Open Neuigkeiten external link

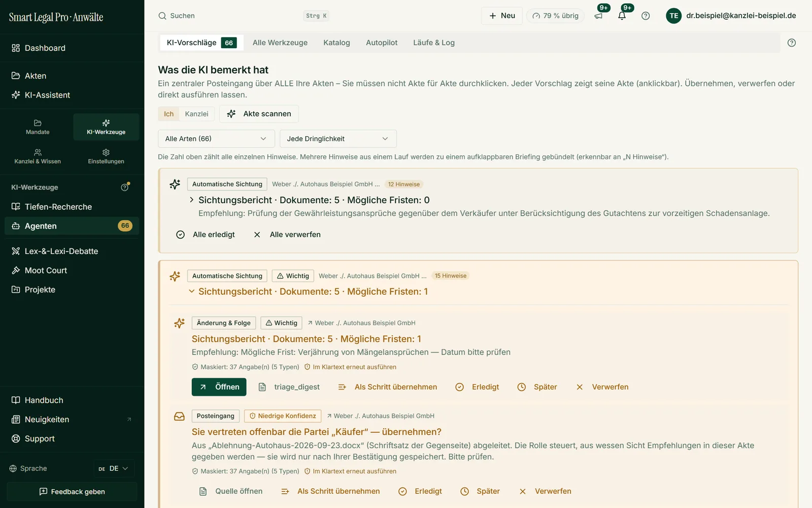click(72, 420)
